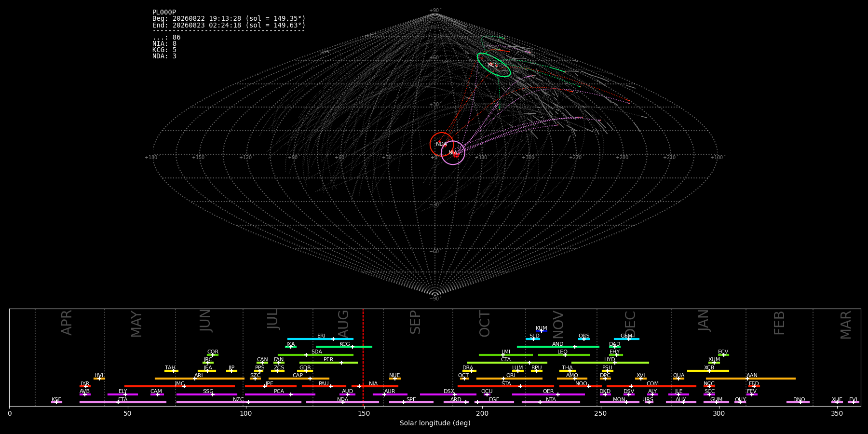
Task: Click the NIA: 8 count in legend
Action: pos(164,44)
